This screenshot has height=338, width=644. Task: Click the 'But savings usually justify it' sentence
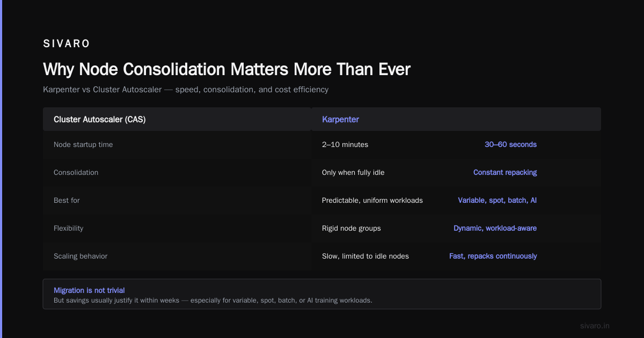(x=213, y=300)
